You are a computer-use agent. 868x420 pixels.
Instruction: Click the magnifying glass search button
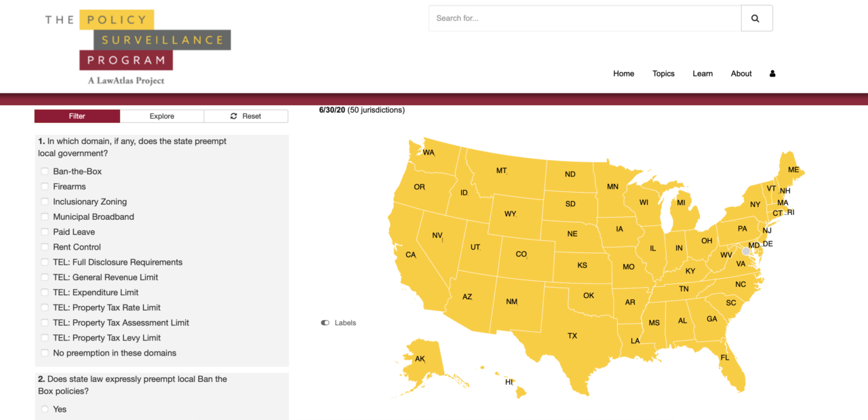[x=756, y=18]
